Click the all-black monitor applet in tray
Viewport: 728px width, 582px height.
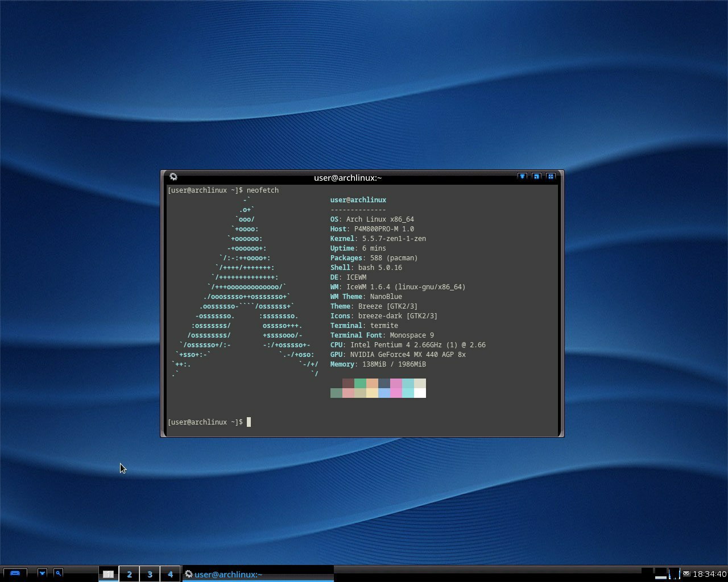point(647,573)
